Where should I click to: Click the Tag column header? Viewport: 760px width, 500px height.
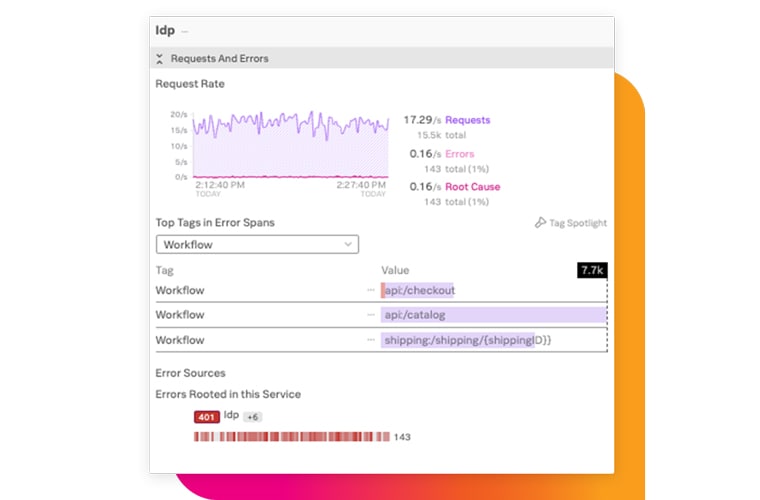pyautogui.click(x=164, y=270)
